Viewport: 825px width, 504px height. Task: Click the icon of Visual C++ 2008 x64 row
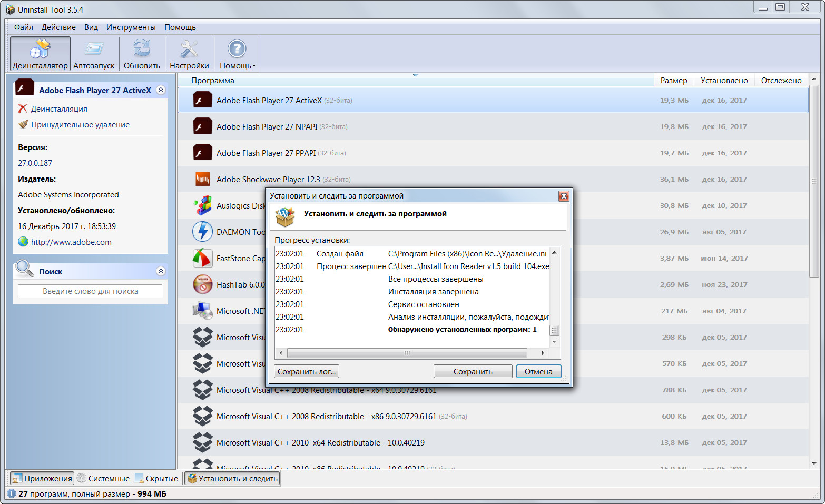pos(202,390)
